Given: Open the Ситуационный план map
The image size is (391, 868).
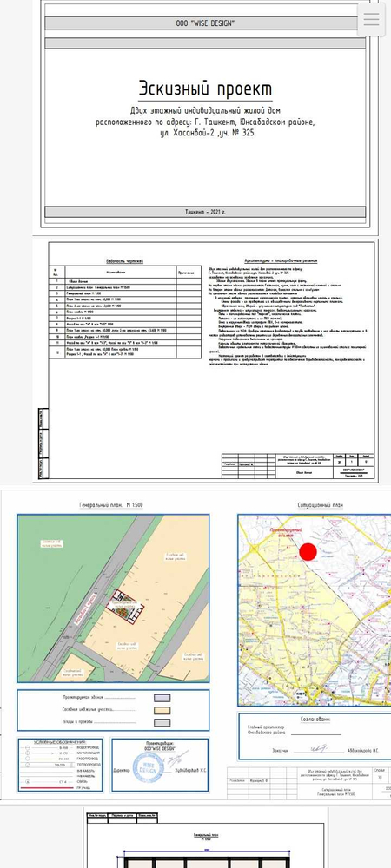Looking at the screenshot, I should click(x=315, y=610).
